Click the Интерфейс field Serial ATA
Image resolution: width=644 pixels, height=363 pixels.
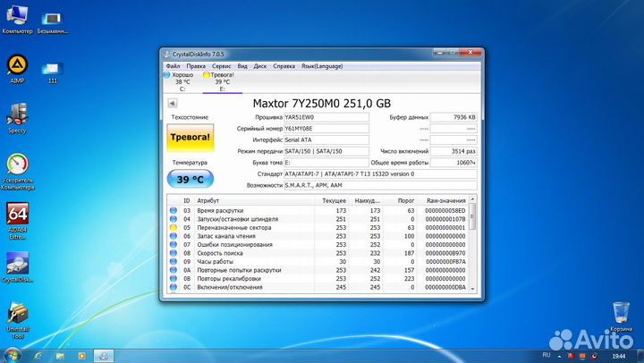[x=326, y=140]
